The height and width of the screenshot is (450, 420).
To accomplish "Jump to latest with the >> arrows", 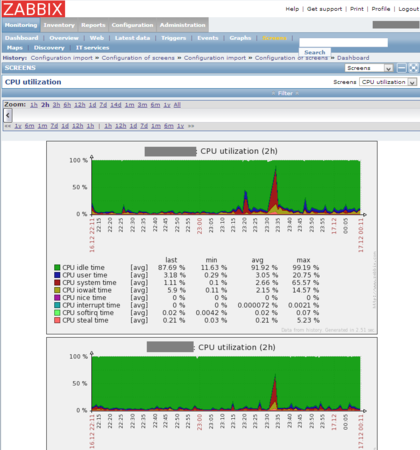I will click(x=191, y=126).
